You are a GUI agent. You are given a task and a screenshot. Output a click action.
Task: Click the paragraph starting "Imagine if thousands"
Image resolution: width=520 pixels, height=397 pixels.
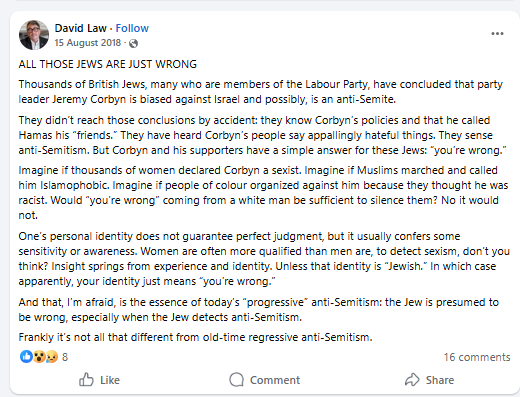[x=263, y=193]
